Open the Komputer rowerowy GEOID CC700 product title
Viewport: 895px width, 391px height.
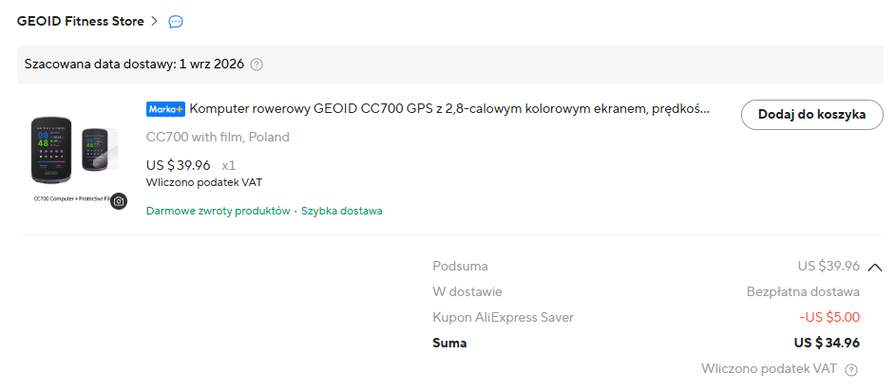[449, 109]
